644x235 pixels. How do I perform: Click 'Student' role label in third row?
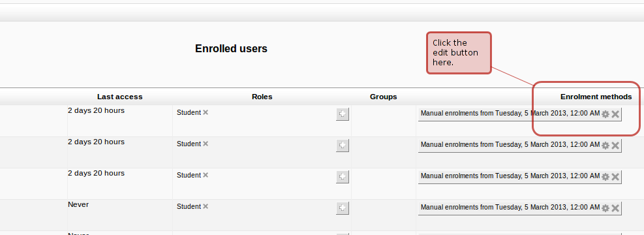(189, 175)
